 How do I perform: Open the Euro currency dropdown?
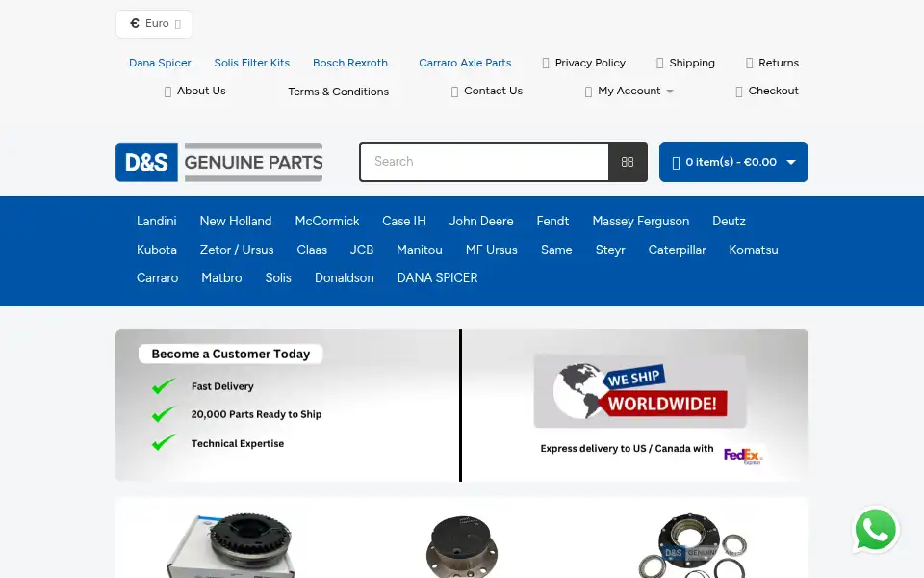[154, 23]
